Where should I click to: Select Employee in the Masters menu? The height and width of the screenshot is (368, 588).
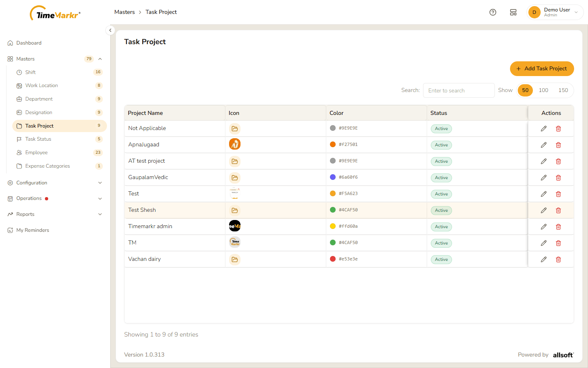coord(60,153)
